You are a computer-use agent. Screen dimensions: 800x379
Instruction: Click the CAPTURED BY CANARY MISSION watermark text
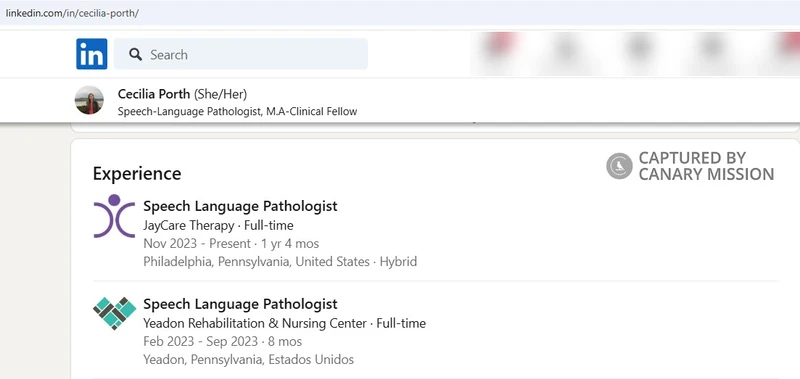coord(706,166)
